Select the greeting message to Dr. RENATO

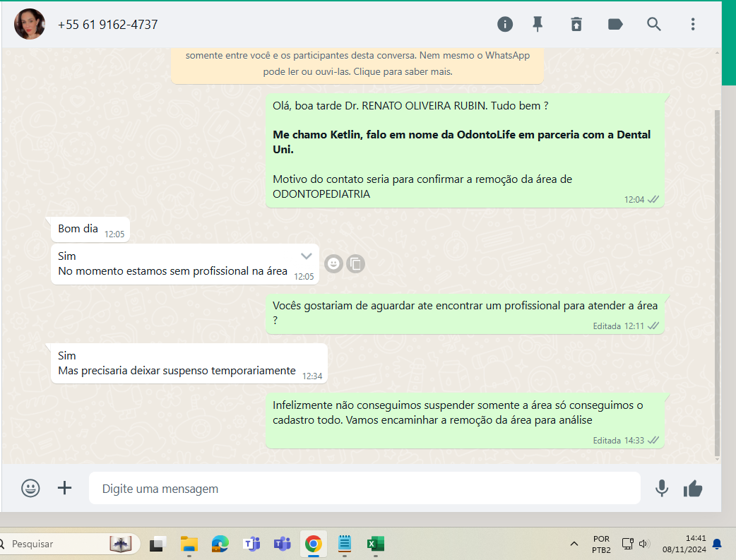point(465,150)
